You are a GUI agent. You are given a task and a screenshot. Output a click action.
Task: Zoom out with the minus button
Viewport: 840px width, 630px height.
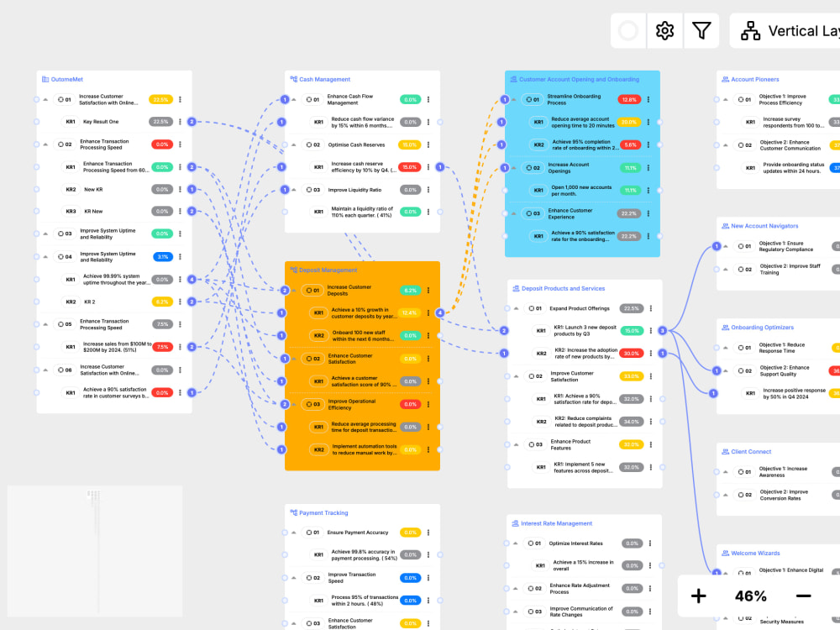coord(803,596)
